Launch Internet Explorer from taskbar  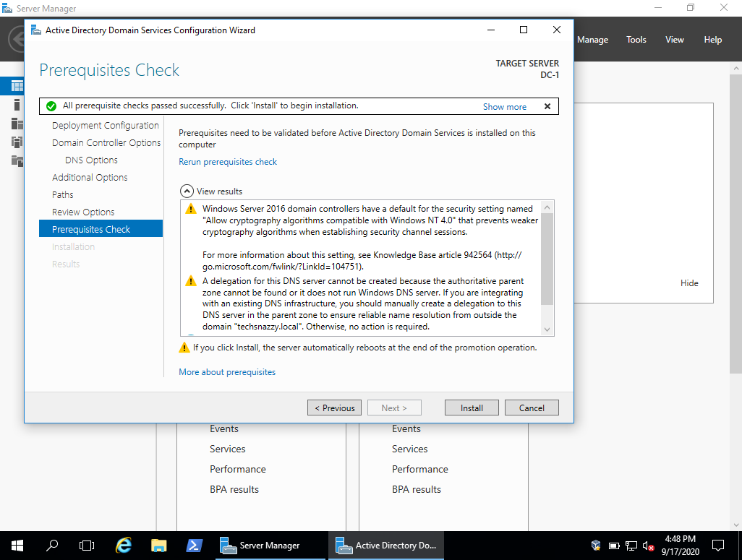point(124,546)
